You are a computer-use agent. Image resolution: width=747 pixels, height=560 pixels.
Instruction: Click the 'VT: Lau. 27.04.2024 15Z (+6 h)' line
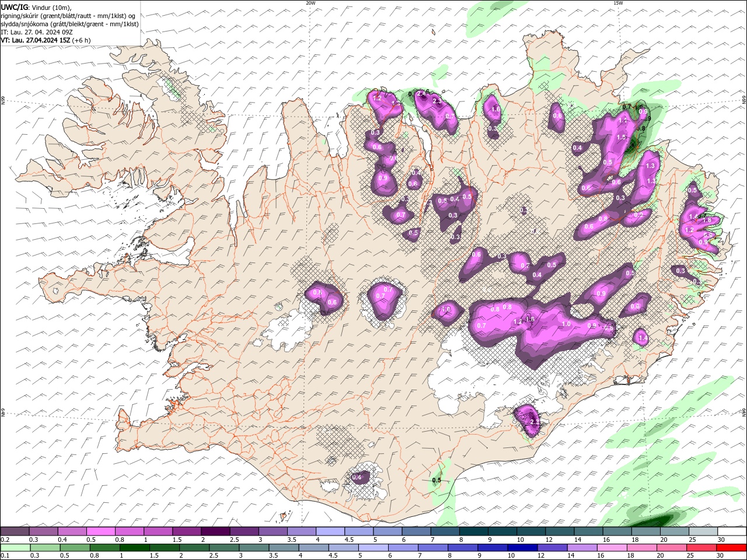pyautogui.click(x=46, y=40)
